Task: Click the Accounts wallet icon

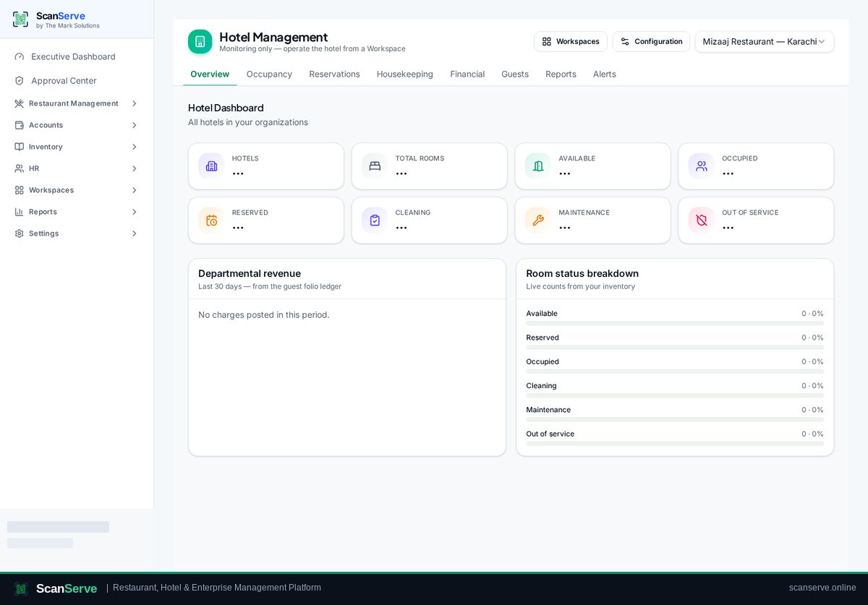Action: (x=20, y=125)
